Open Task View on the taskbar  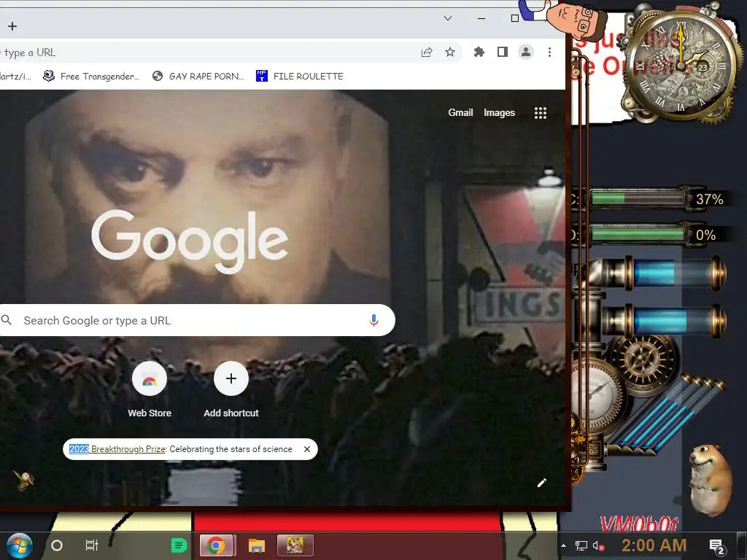91,545
